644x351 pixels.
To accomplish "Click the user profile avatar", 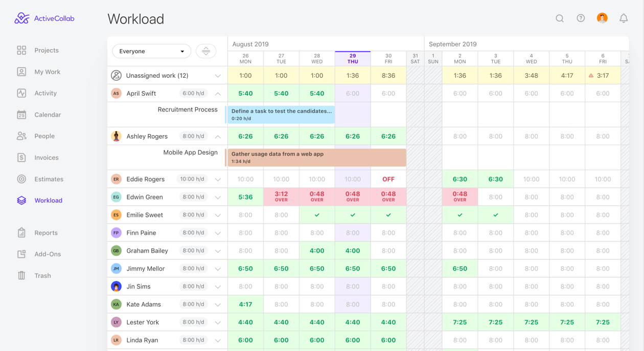I will click(x=602, y=18).
